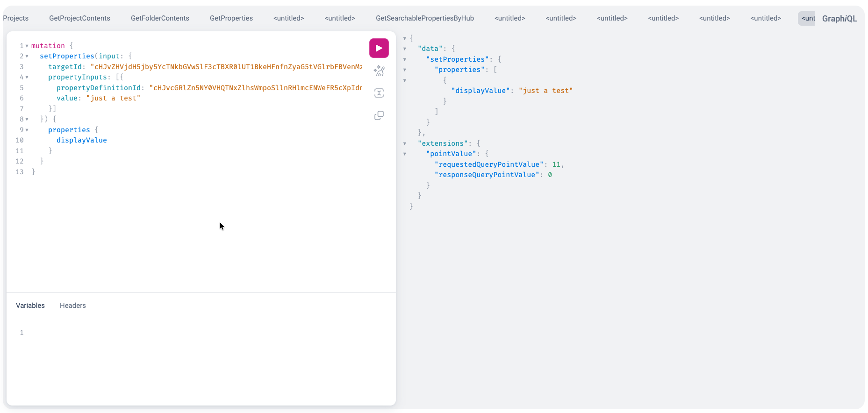Switch to the Headers editor pane
This screenshot has width=868, height=413.
point(72,306)
